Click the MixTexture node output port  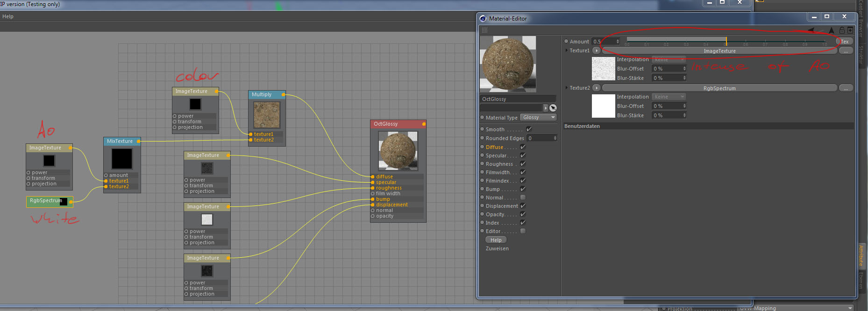[138, 141]
